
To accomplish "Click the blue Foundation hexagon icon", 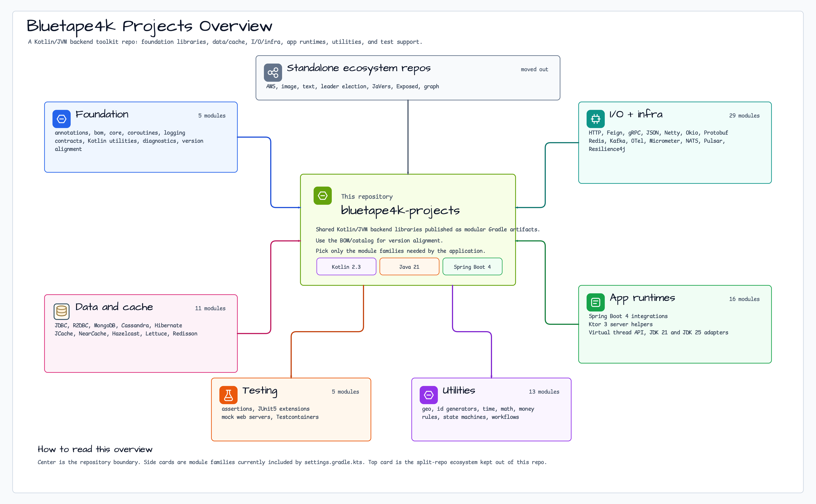I will (61, 119).
